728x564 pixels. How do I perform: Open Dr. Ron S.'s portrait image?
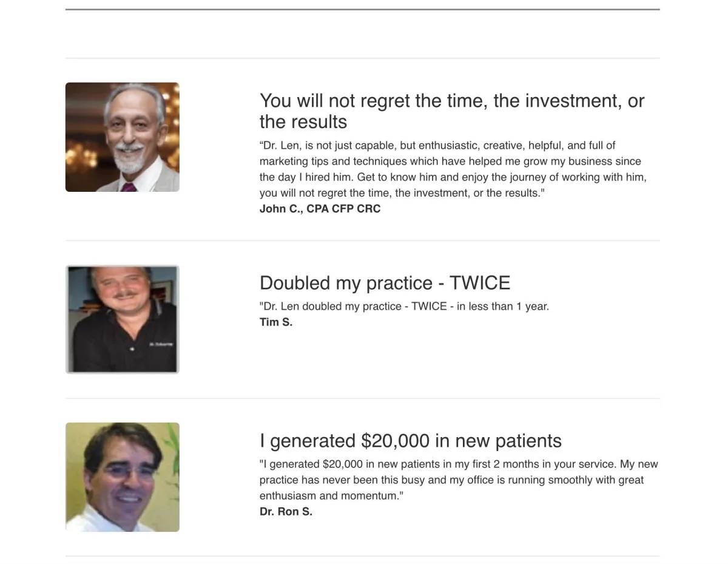click(x=122, y=477)
